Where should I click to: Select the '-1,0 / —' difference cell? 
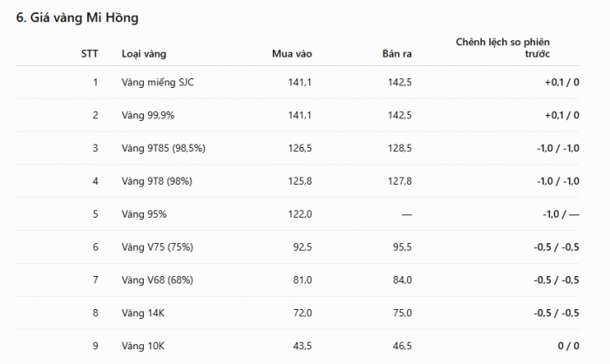[561, 214]
